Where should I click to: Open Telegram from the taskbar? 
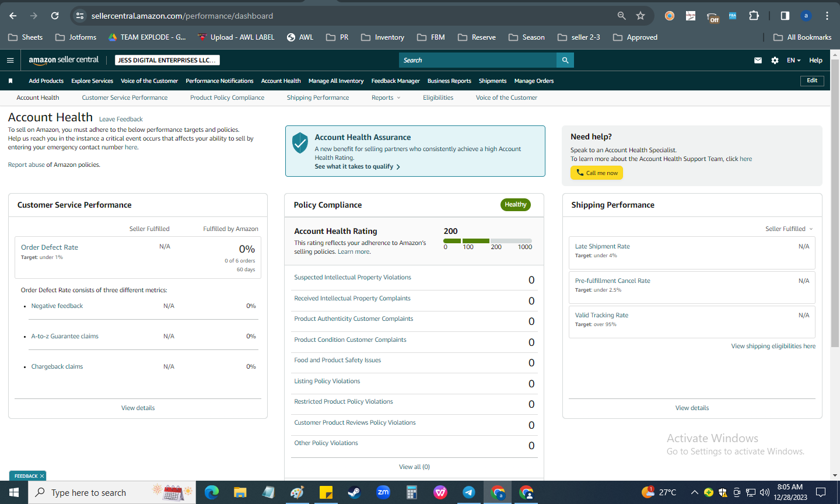click(469, 492)
